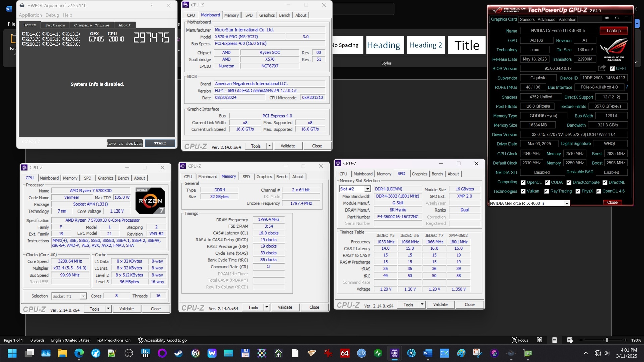Expand Tools arrow in CPU-Z Memory window
644x362 pixels.
click(x=267, y=307)
